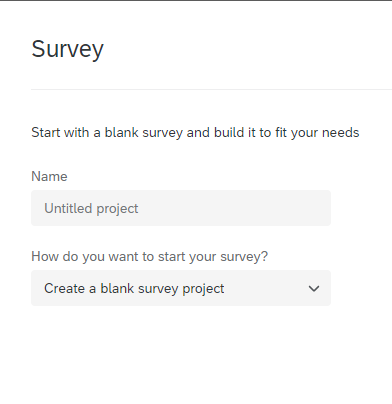Click the 'Survey' page heading
This screenshot has height=404, width=392.
pos(67,49)
